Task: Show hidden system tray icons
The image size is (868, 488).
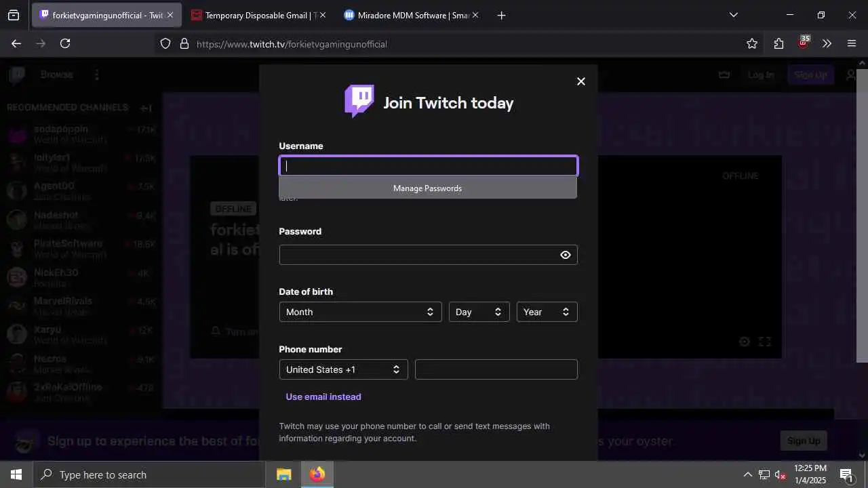Action: click(747, 474)
